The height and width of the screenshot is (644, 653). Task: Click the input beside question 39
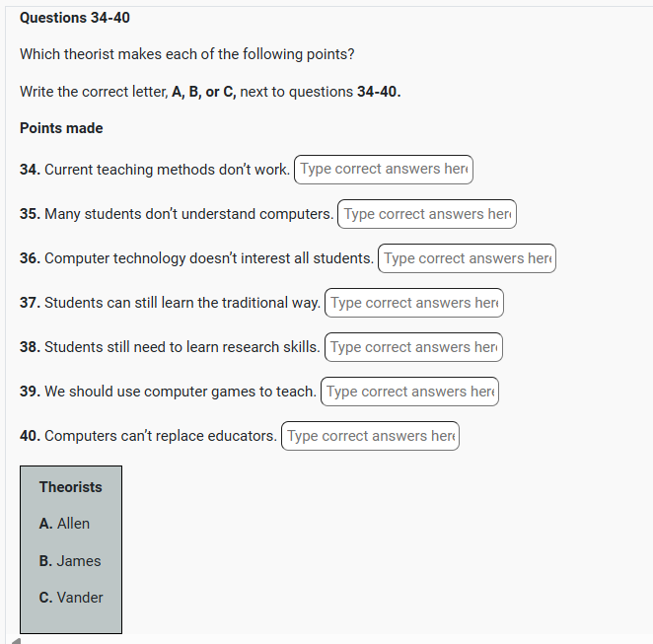point(409,392)
